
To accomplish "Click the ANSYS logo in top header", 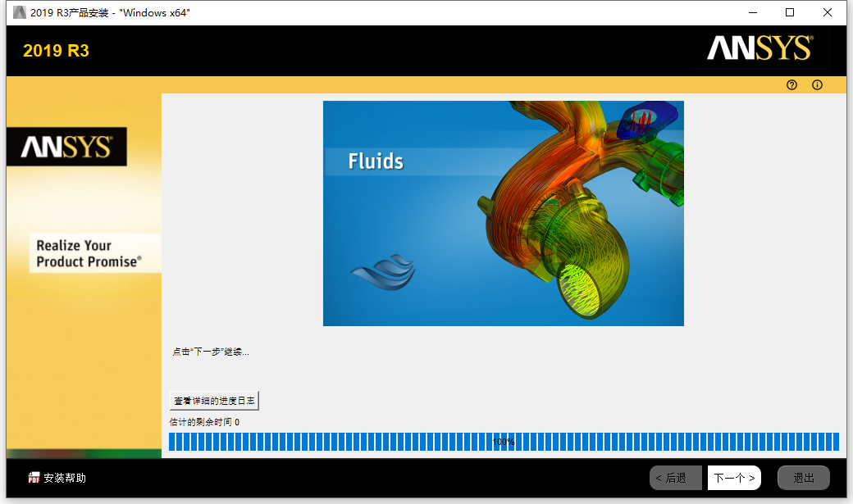I will 760,48.
